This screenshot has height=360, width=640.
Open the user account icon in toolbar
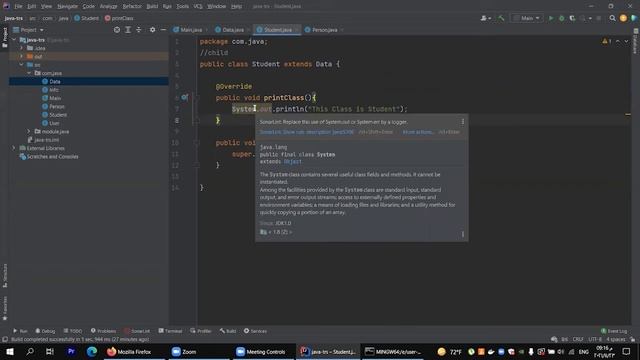pos(485,18)
